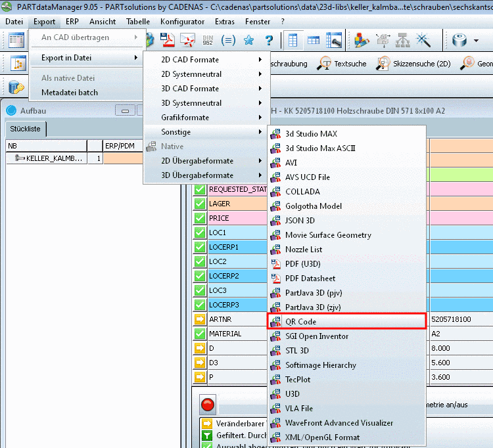
Task: Click the favorites star toolbar icon
Action: coord(248,40)
